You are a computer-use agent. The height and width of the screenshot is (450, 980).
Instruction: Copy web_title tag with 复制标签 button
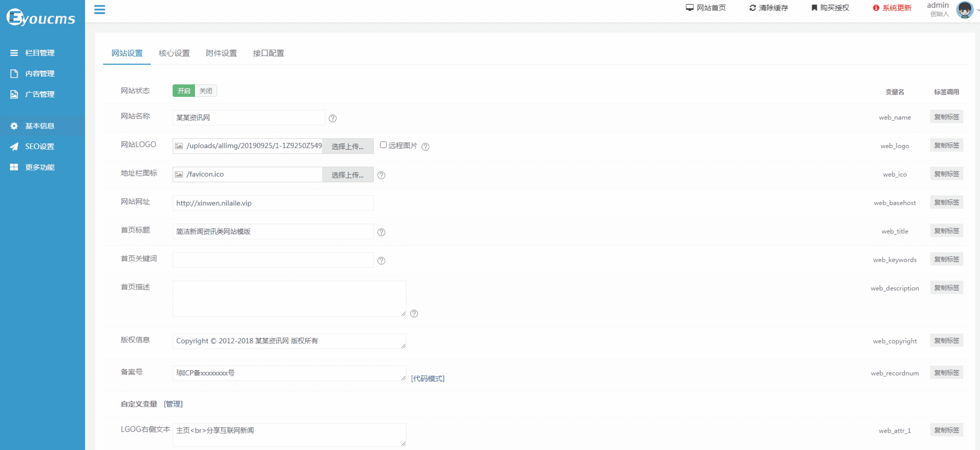coord(947,230)
